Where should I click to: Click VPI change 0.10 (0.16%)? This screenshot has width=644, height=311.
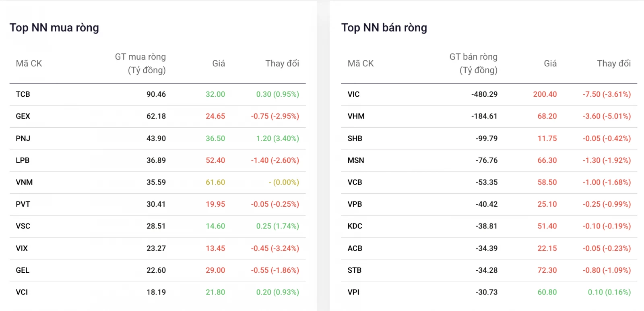[x=609, y=292]
